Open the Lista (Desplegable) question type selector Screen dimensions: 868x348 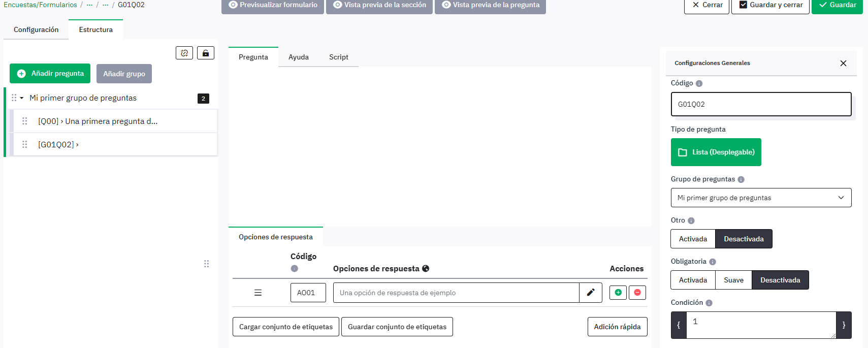tap(716, 152)
